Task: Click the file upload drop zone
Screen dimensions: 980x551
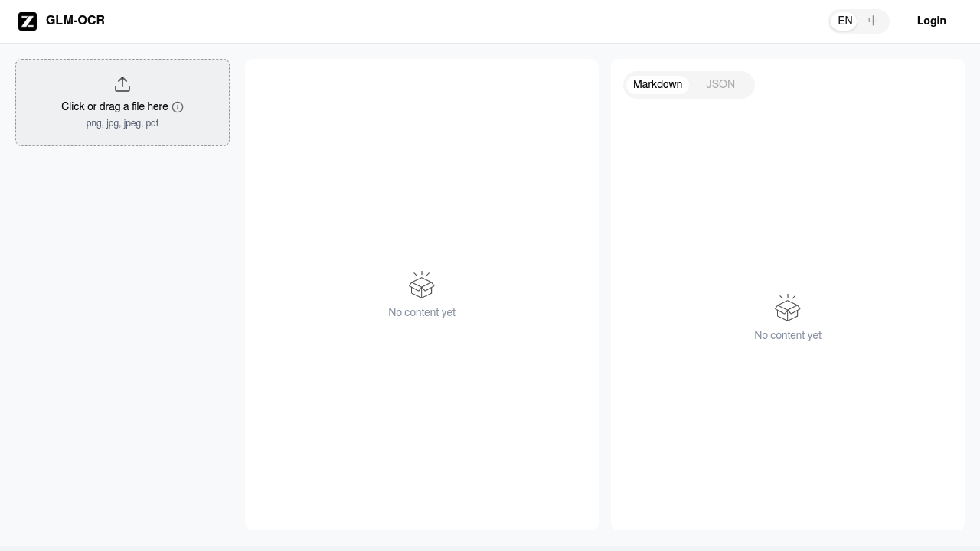Action: tap(122, 102)
